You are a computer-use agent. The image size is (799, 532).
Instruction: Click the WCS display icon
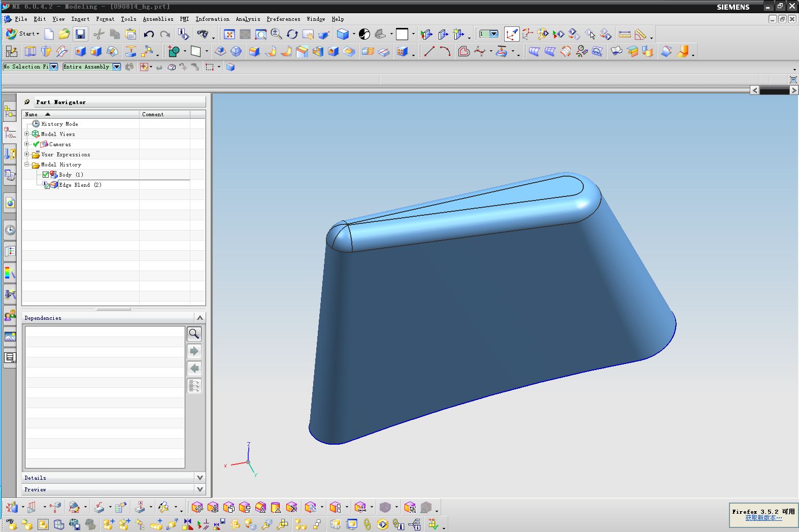point(511,34)
